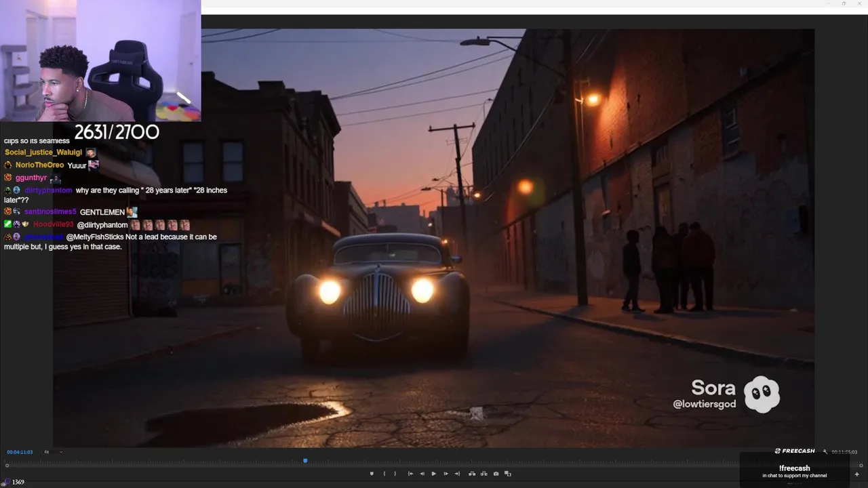Click the blue playhead timecode 00:04:11:03

(20, 452)
